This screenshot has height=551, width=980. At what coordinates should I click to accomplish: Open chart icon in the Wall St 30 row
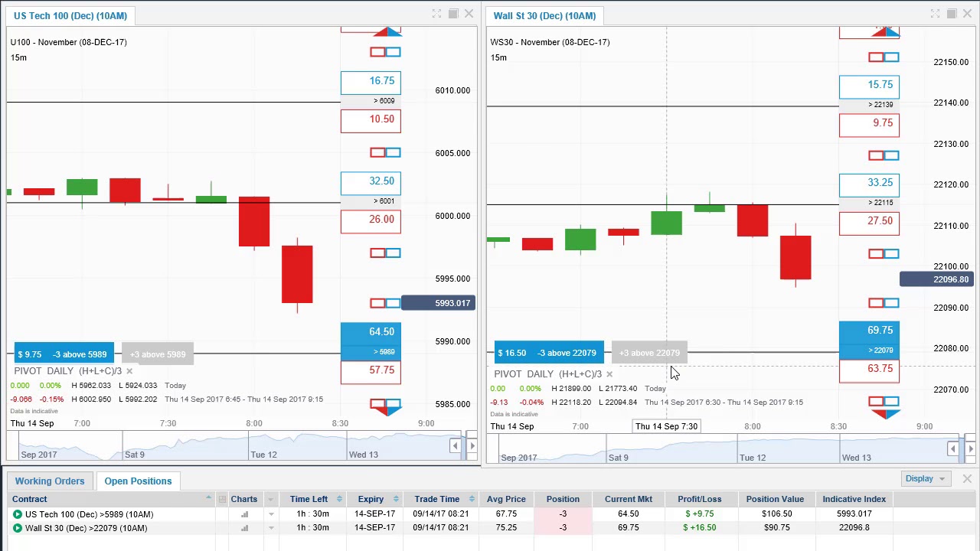click(x=245, y=528)
